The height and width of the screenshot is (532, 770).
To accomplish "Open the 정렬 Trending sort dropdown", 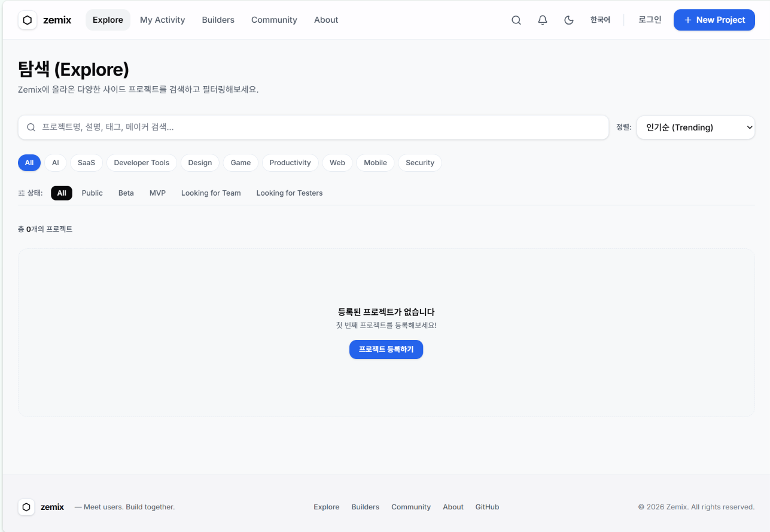I will click(695, 127).
